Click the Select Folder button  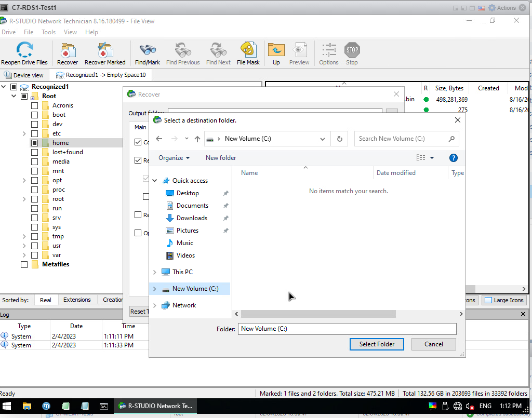pyautogui.click(x=377, y=344)
